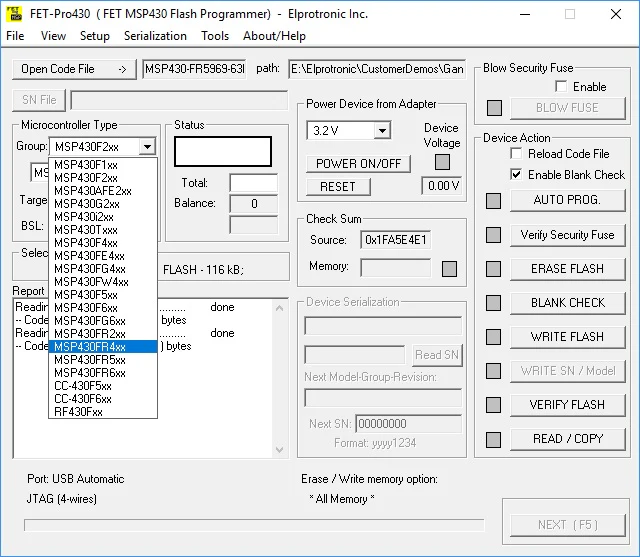
Task: Check the Reload Code File option
Action: click(x=516, y=154)
